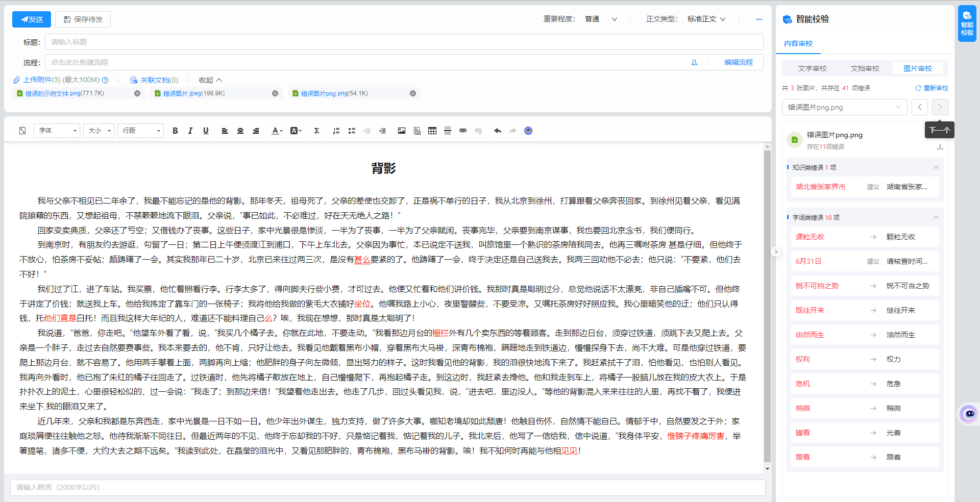Click the 发送 send button

coord(32,19)
